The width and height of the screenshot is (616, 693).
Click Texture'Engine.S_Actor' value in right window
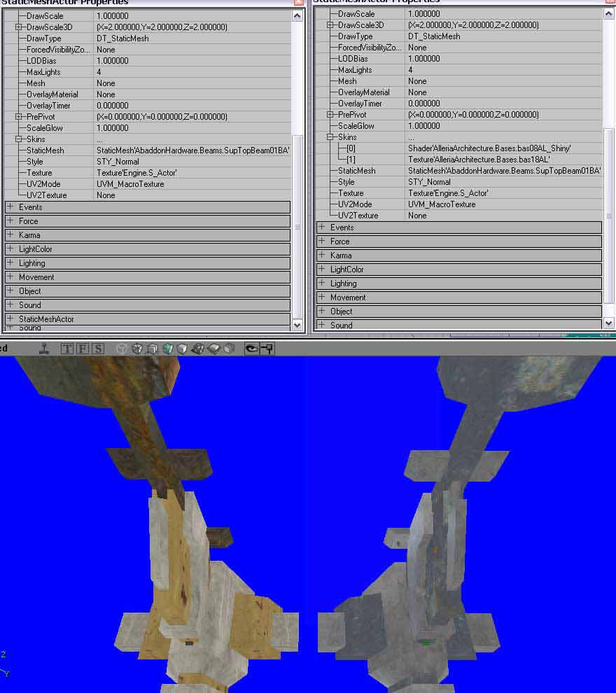click(448, 193)
